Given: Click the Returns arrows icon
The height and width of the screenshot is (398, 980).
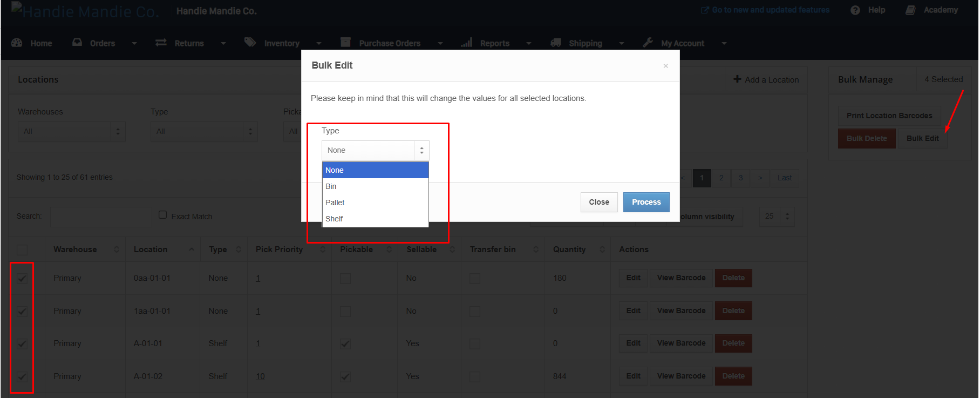Looking at the screenshot, I should 161,43.
